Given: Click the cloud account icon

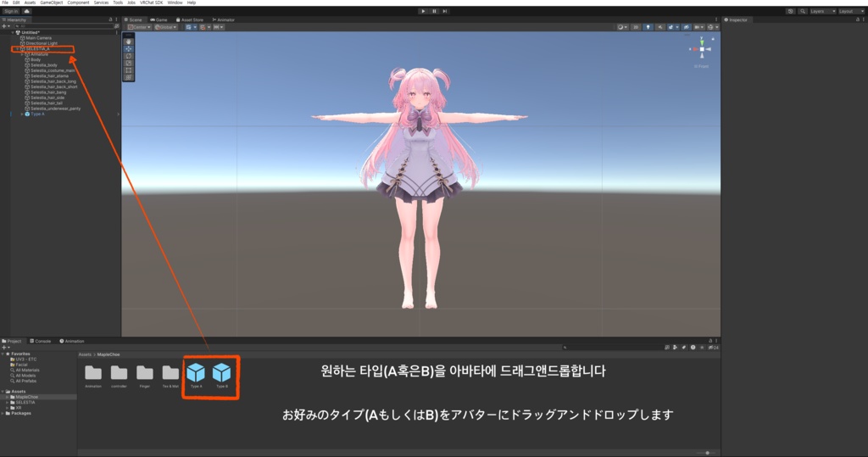Looking at the screenshot, I should click(26, 11).
